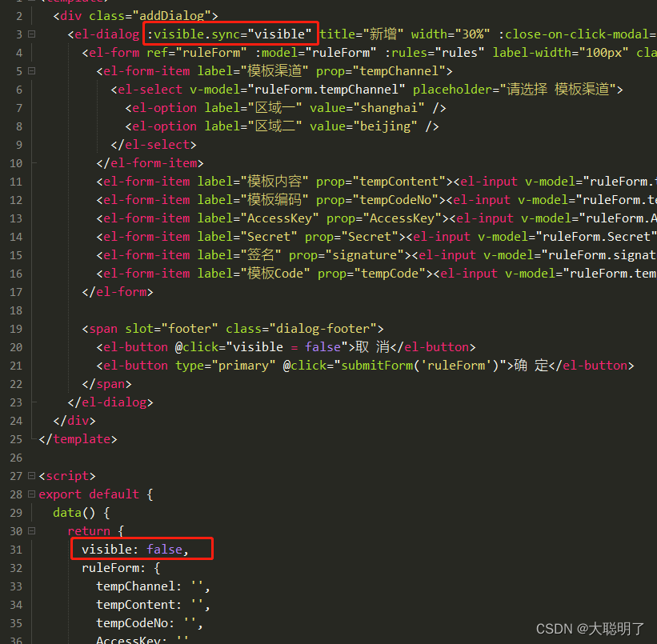
Task: Click closing </template> tag
Action: click(x=78, y=439)
